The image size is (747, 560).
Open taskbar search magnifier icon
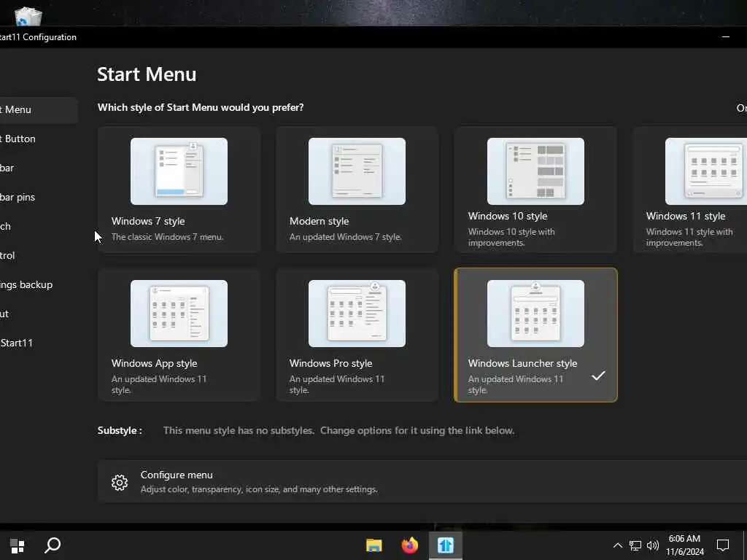pyautogui.click(x=53, y=545)
